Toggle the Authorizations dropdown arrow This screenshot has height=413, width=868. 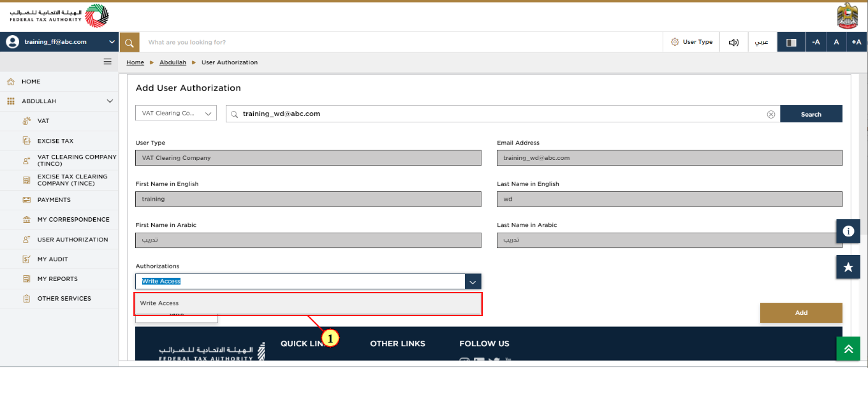tap(473, 282)
